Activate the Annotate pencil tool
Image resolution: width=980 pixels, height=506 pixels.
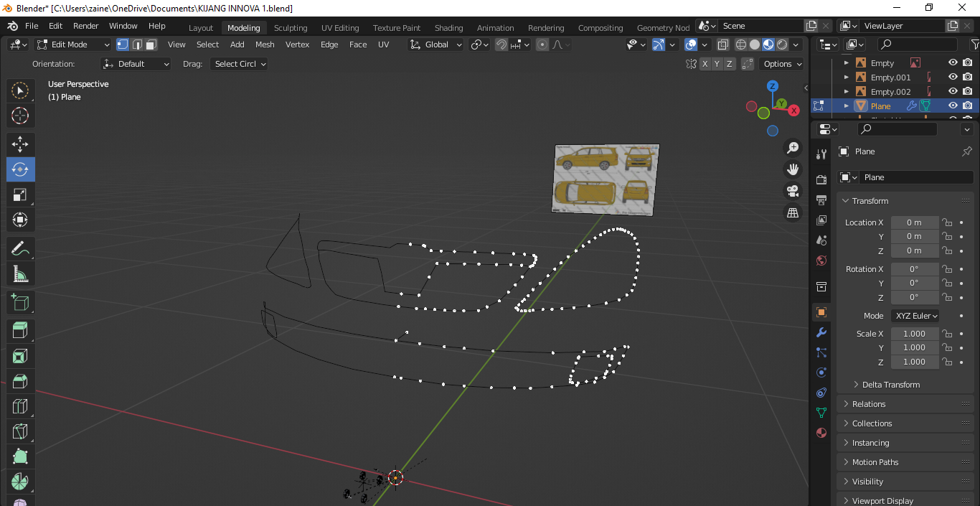pyautogui.click(x=20, y=248)
